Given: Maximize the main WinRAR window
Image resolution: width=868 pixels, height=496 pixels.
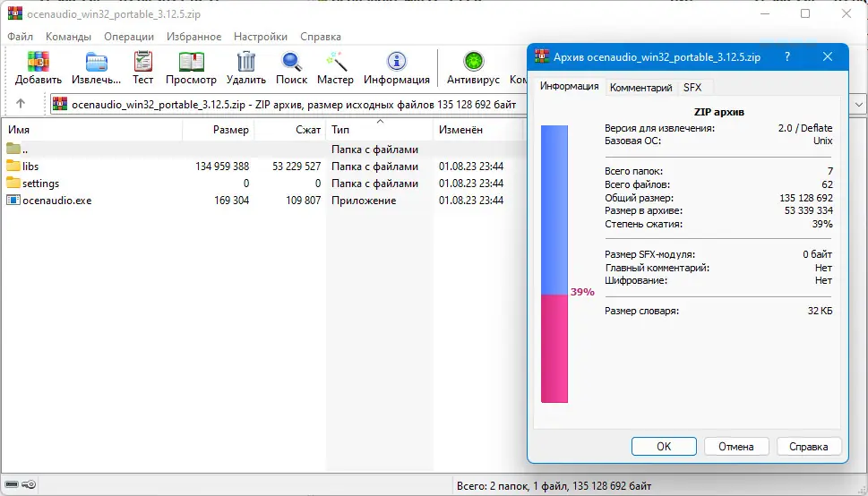Looking at the screenshot, I should click(x=805, y=13).
